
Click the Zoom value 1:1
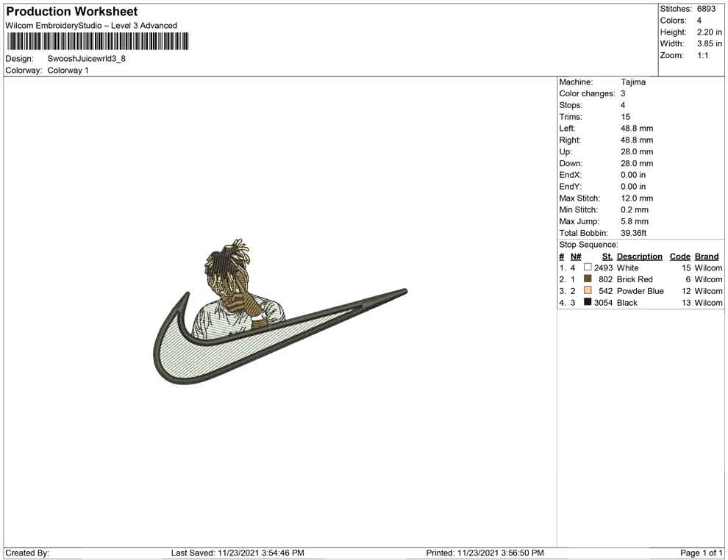pos(702,55)
